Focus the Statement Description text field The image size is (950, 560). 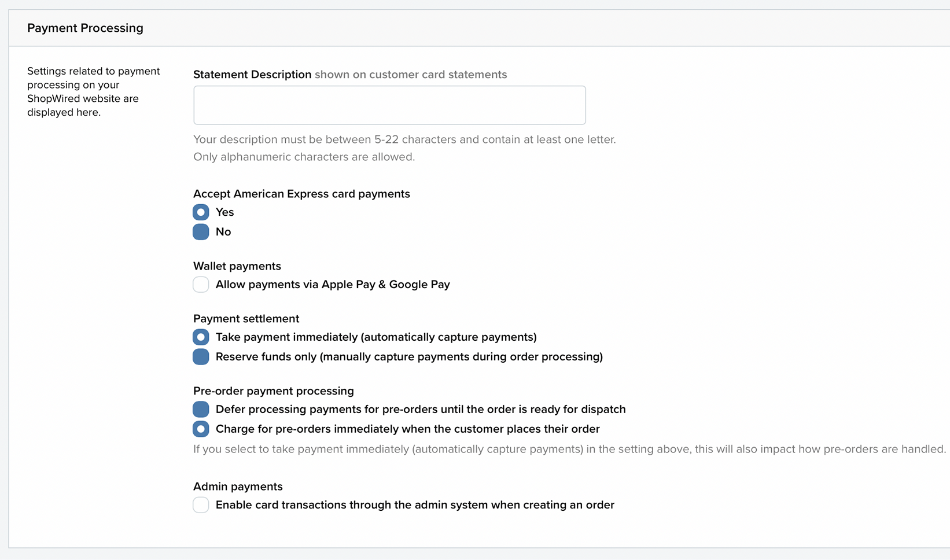tap(389, 105)
